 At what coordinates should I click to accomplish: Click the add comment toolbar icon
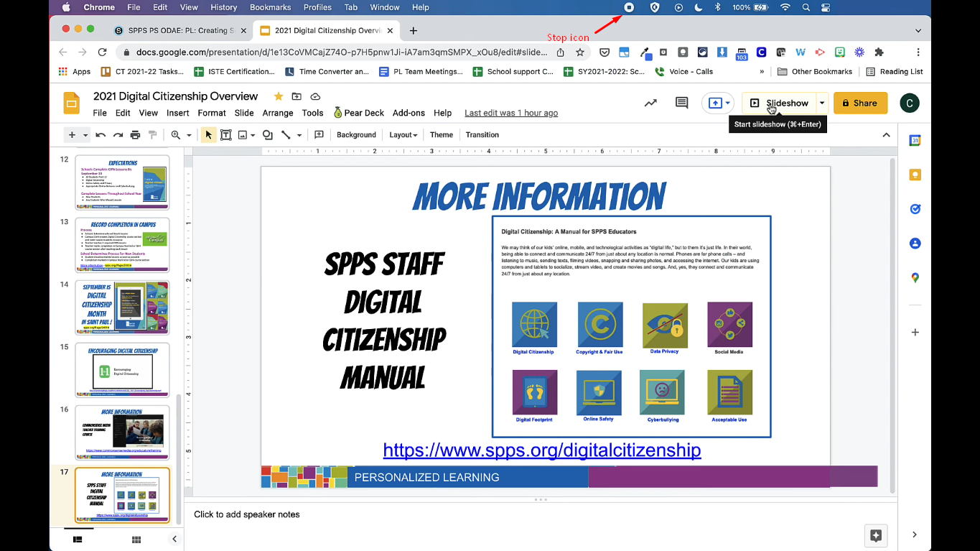(x=319, y=135)
